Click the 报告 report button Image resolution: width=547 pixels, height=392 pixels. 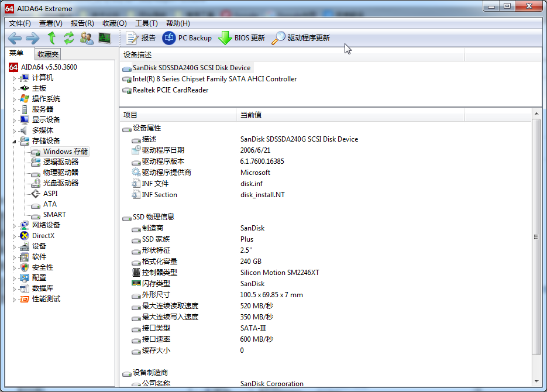(x=140, y=37)
